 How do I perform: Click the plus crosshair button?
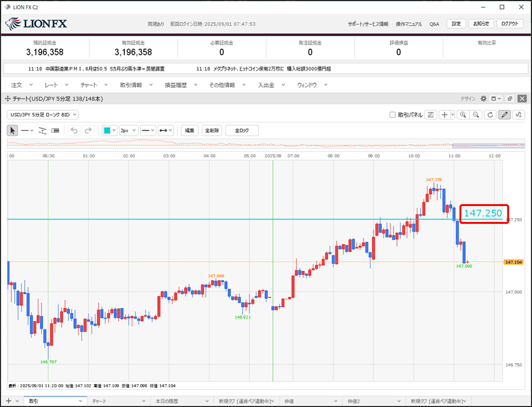pyautogui.click(x=444, y=115)
